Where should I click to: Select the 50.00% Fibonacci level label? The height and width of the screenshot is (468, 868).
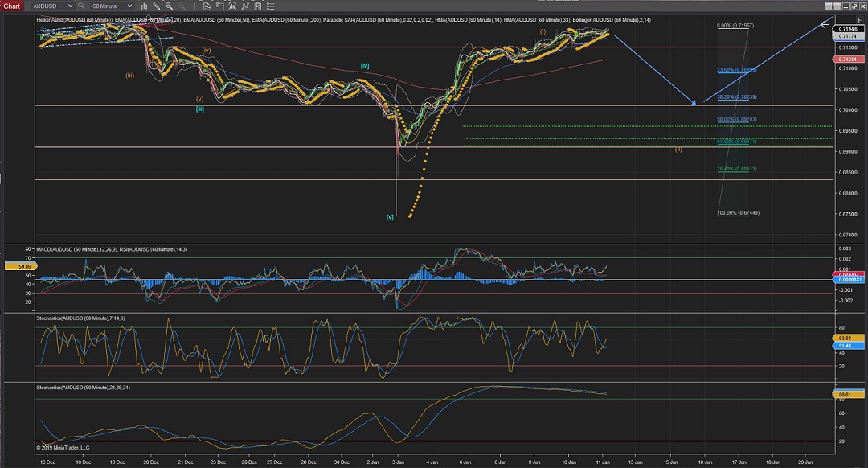click(x=736, y=119)
